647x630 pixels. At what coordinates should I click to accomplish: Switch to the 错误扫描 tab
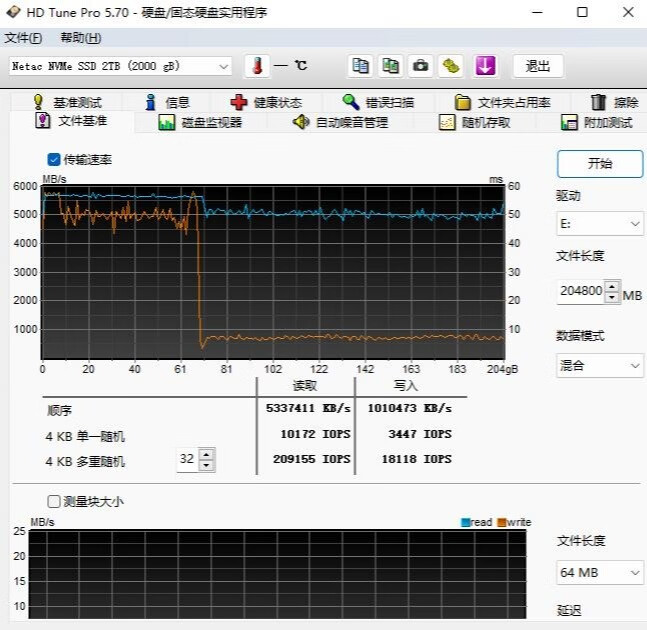[378, 102]
